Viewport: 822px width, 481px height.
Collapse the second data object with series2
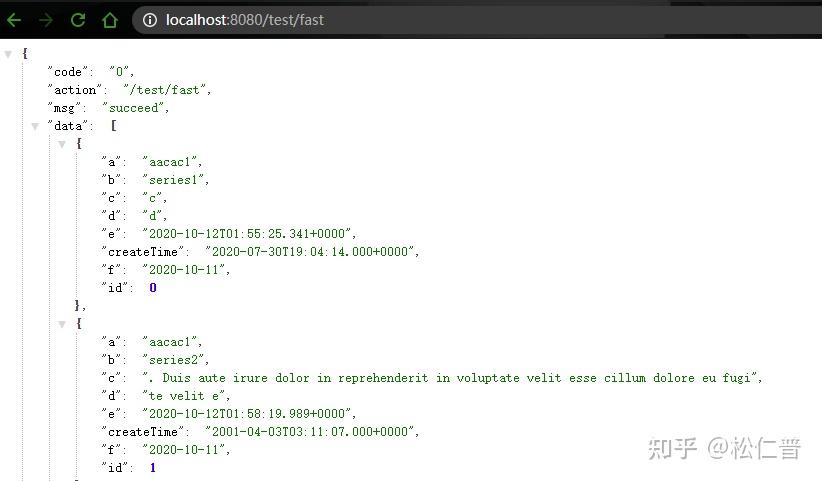tap(62, 324)
